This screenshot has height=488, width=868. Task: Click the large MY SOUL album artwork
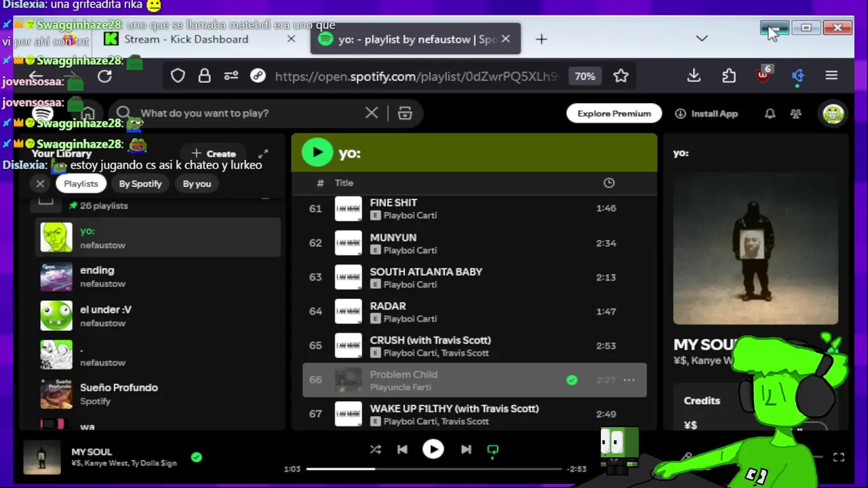[755, 247]
